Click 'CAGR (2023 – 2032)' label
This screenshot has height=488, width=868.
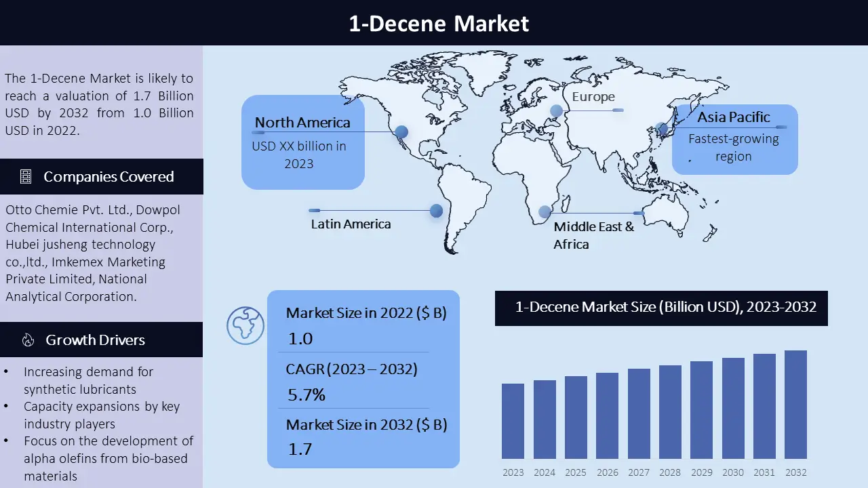click(x=351, y=369)
